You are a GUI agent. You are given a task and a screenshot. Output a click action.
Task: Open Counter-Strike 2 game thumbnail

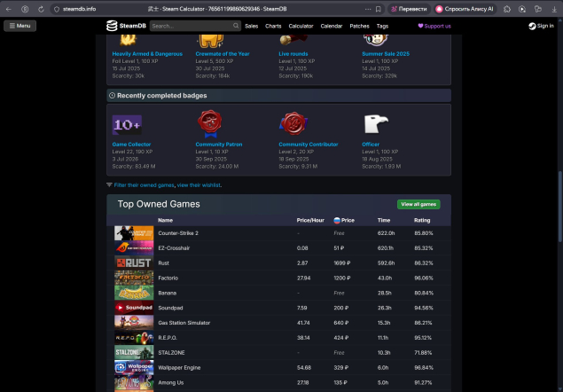pyautogui.click(x=134, y=233)
